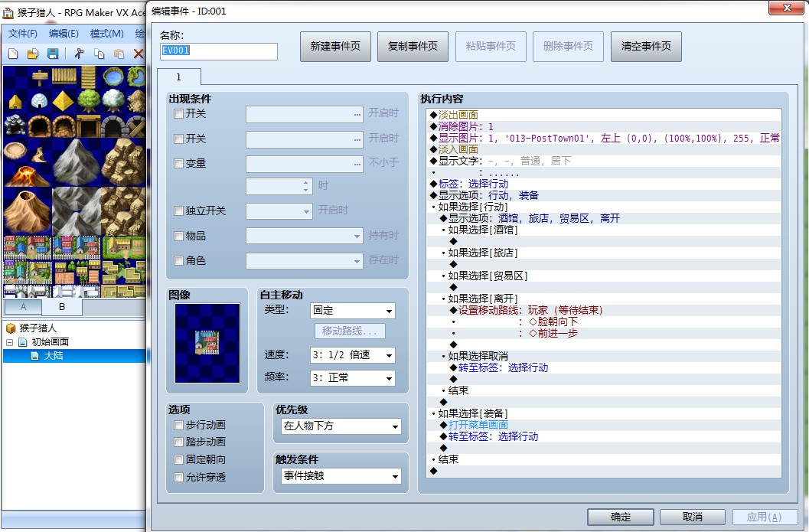Select the snow-covered white tree tile

point(113,101)
